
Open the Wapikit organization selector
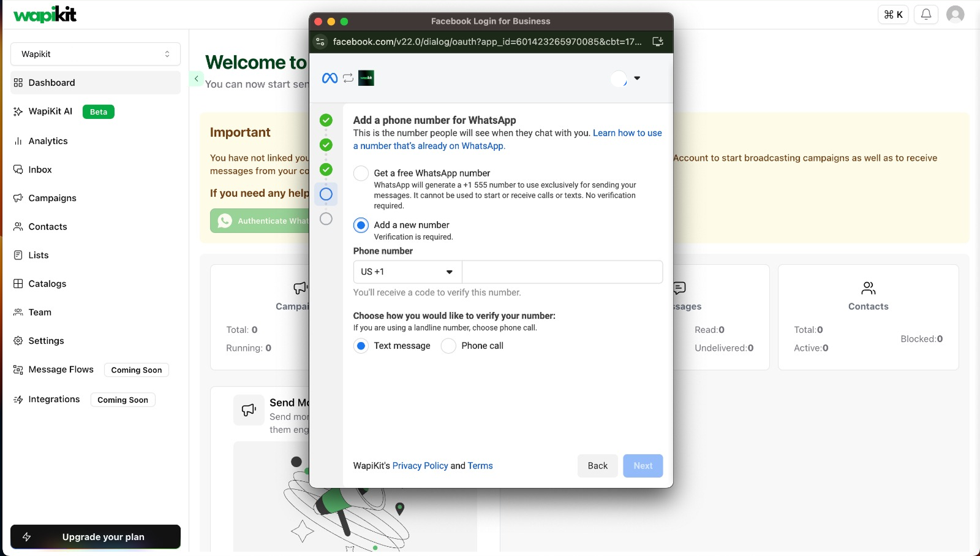pyautogui.click(x=96, y=54)
